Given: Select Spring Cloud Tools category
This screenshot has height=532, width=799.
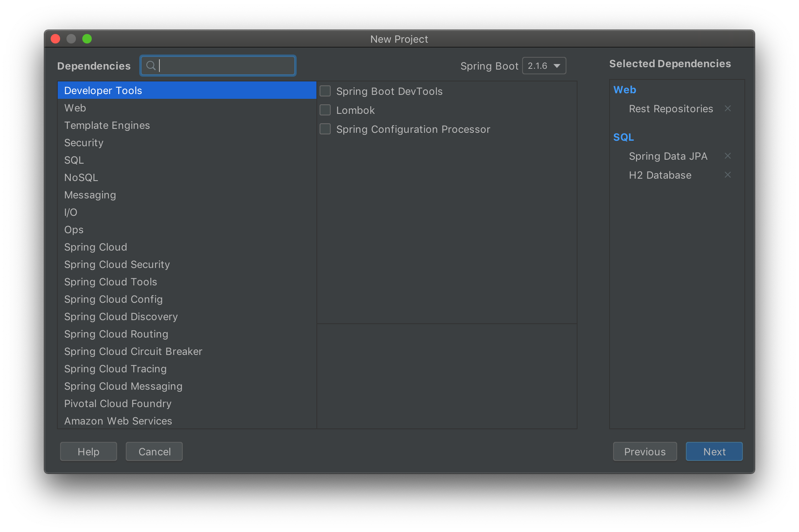Looking at the screenshot, I should coord(187,282).
